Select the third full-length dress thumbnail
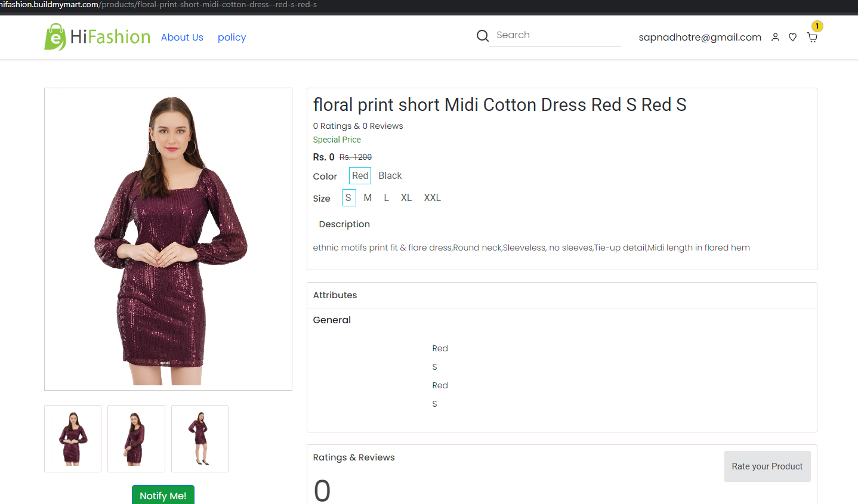Screen dimensions: 858x504 (200, 438)
